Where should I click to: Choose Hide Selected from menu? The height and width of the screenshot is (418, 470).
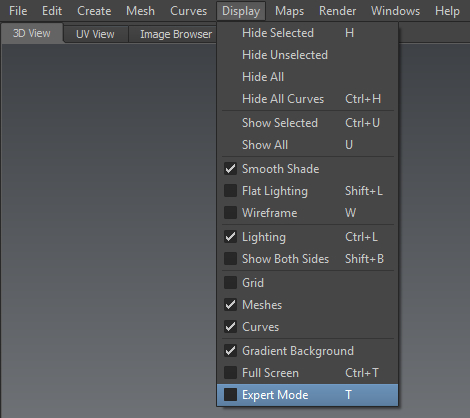coord(307,33)
